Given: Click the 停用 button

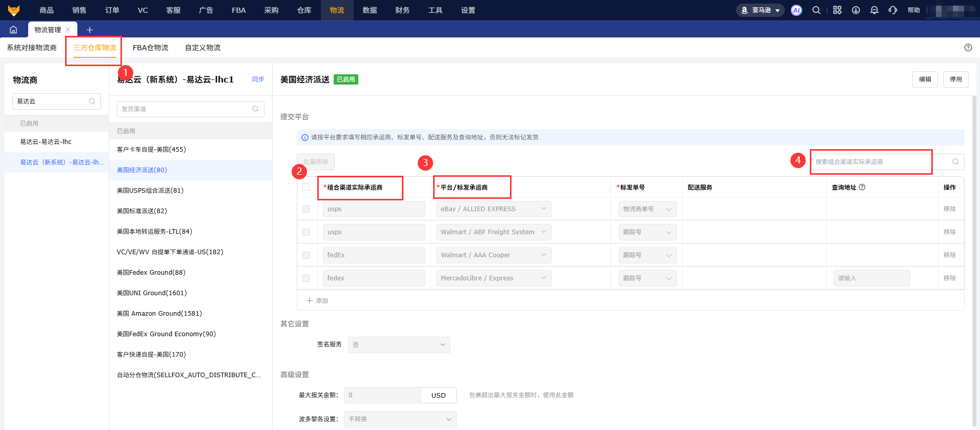Looking at the screenshot, I should (x=956, y=79).
